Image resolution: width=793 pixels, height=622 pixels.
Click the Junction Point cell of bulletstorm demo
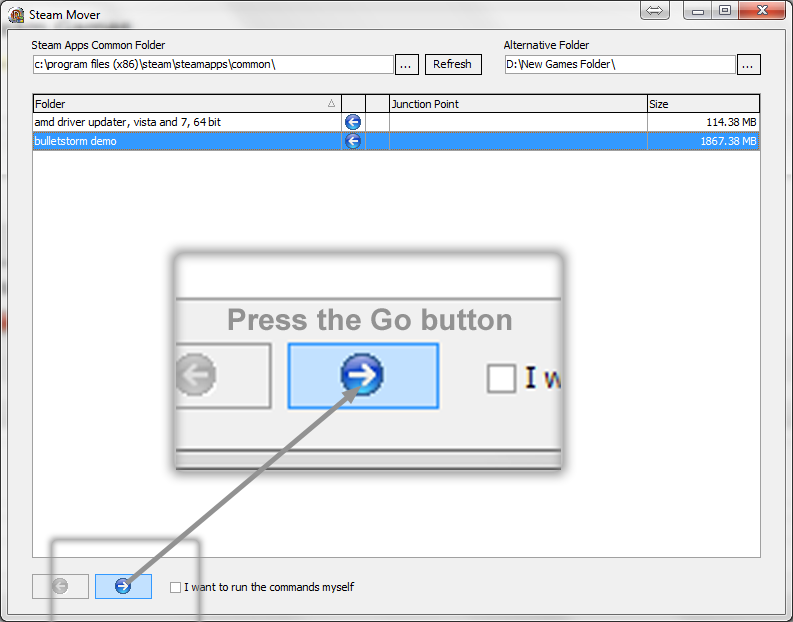pyautogui.click(x=518, y=141)
